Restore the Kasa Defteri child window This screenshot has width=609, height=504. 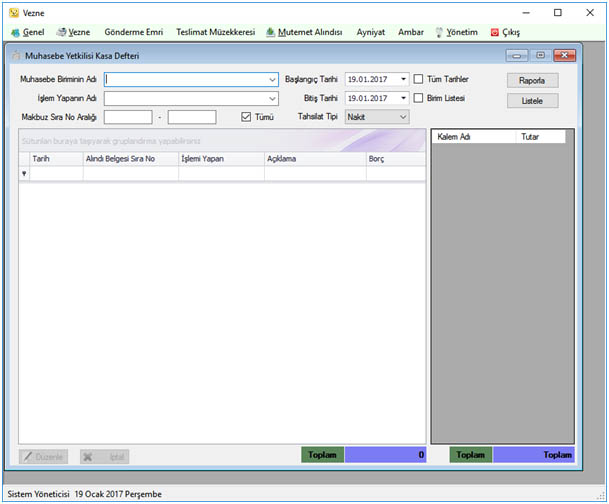(540, 56)
